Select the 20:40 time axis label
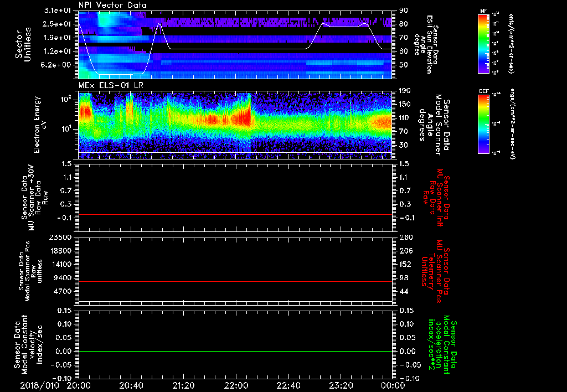 131,385
